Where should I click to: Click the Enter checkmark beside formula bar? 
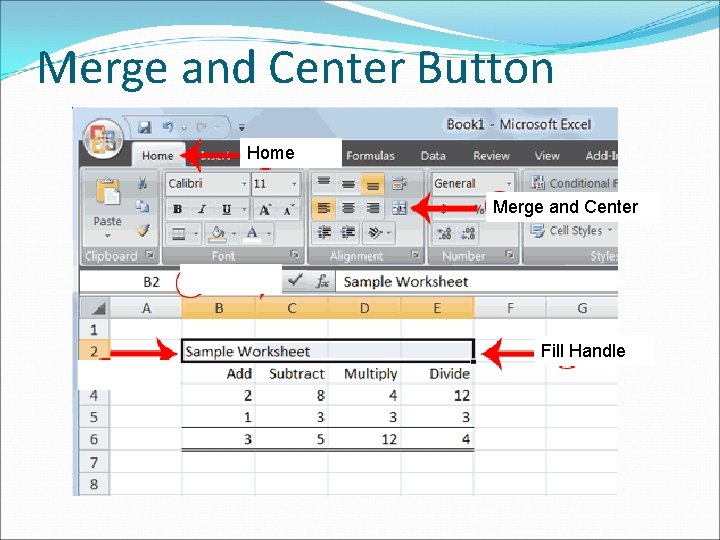294,280
